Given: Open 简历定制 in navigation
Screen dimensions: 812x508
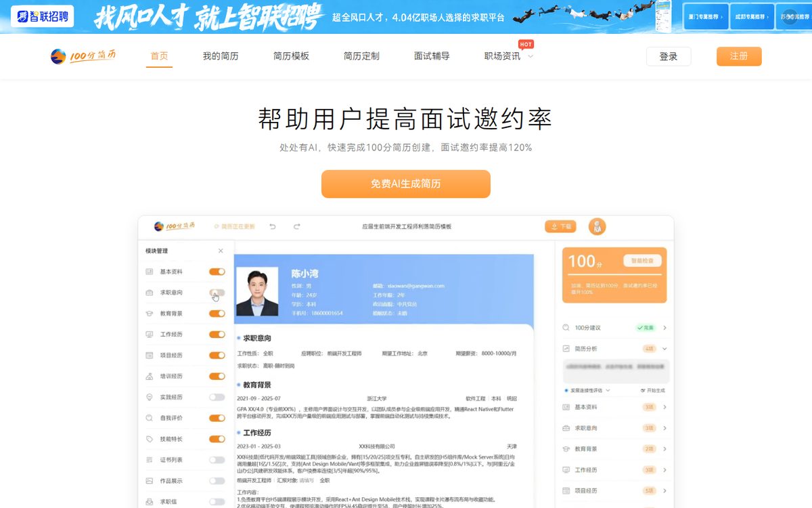Looking at the screenshot, I should click(361, 56).
